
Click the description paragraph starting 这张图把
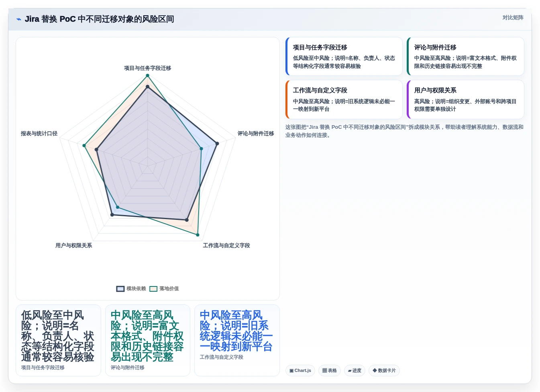pyautogui.click(x=404, y=131)
